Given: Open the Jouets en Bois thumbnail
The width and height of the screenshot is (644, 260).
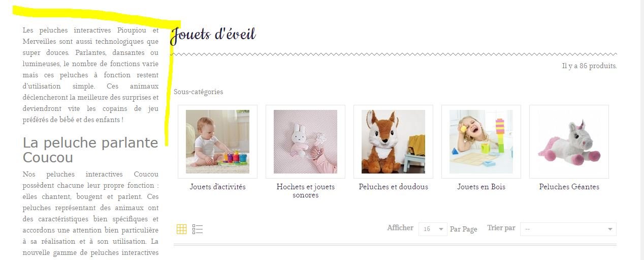Looking at the screenshot, I should [x=481, y=141].
